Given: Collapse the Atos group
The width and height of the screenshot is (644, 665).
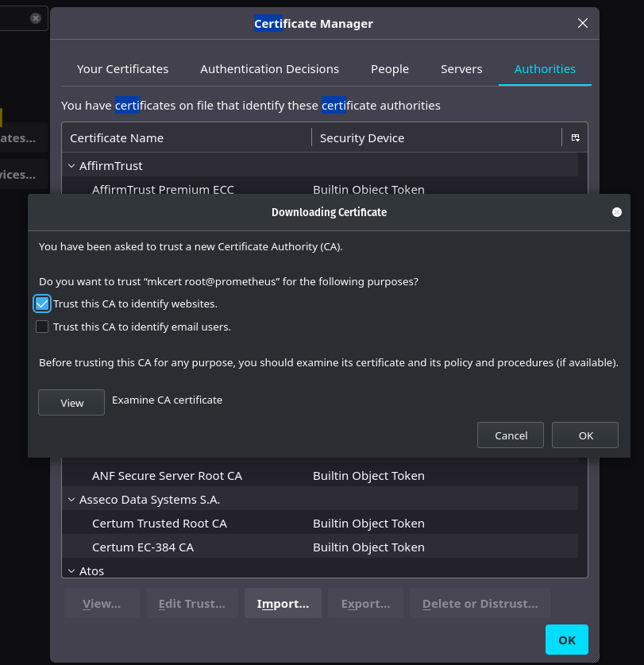Looking at the screenshot, I should pos(71,570).
